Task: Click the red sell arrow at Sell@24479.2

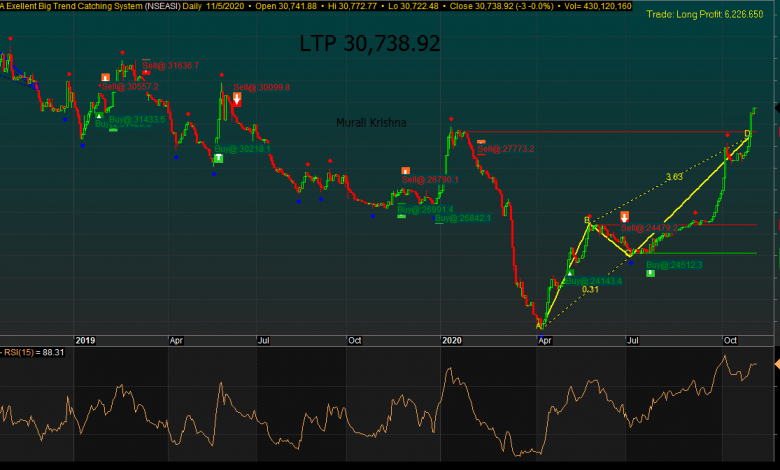Action: click(625, 217)
